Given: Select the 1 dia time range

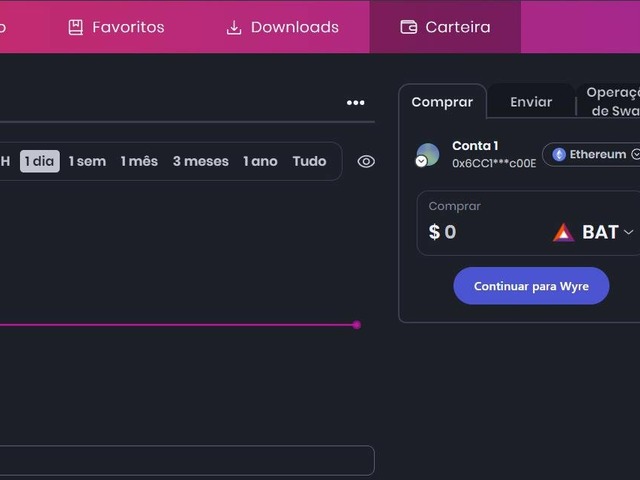Looking at the screenshot, I should click(40, 161).
